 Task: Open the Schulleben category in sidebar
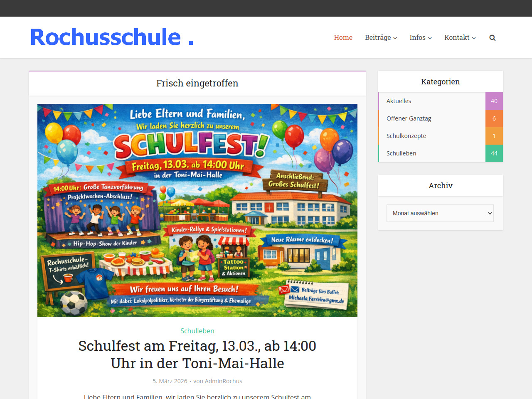pos(401,153)
